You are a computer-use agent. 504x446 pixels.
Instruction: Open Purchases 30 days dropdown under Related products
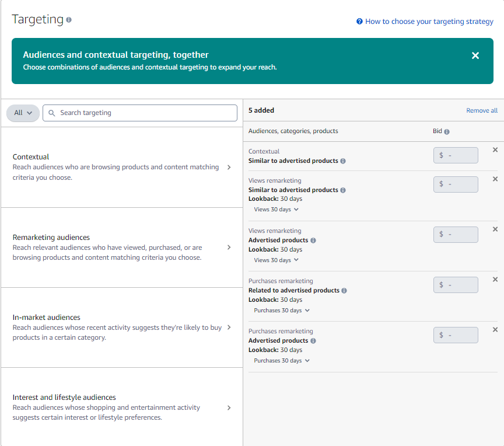coord(282,311)
